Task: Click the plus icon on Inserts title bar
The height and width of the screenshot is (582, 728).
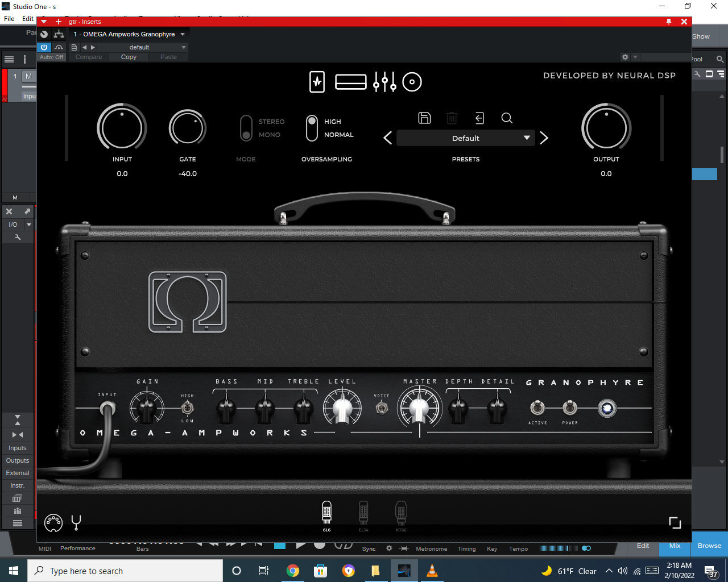Action: tap(58, 22)
